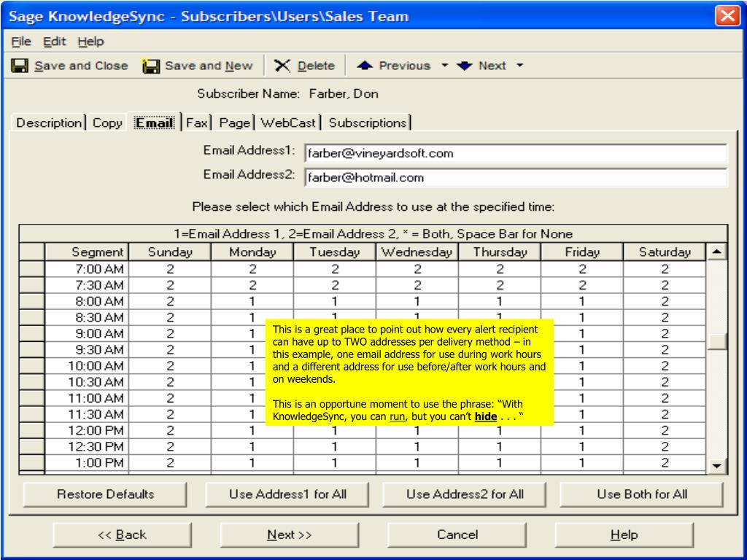The width and height of the screenshot is (747, 560).
Task: Click the Tuesday cell at 7:00 AM
Action: (334, 269)
